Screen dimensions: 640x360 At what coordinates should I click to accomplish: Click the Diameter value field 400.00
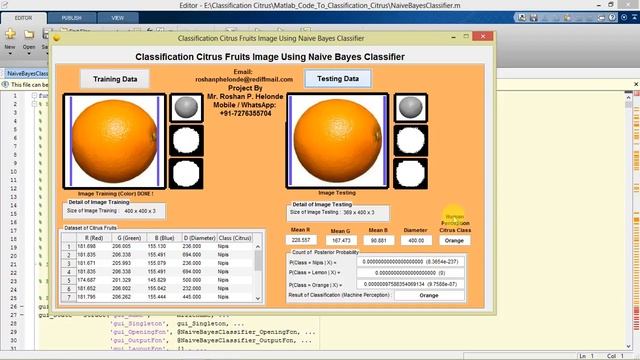[x=416, y=240]
